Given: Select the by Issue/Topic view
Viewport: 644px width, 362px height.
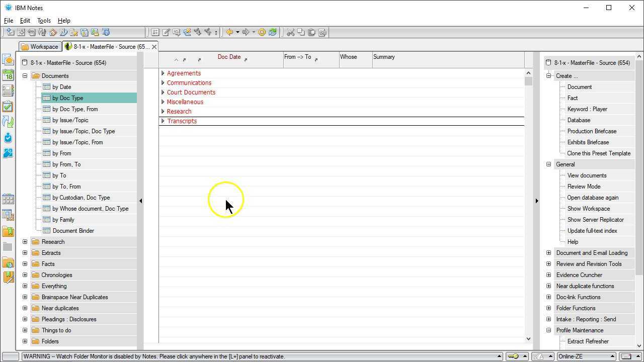Looking at the screenshot, I should 70,120.
